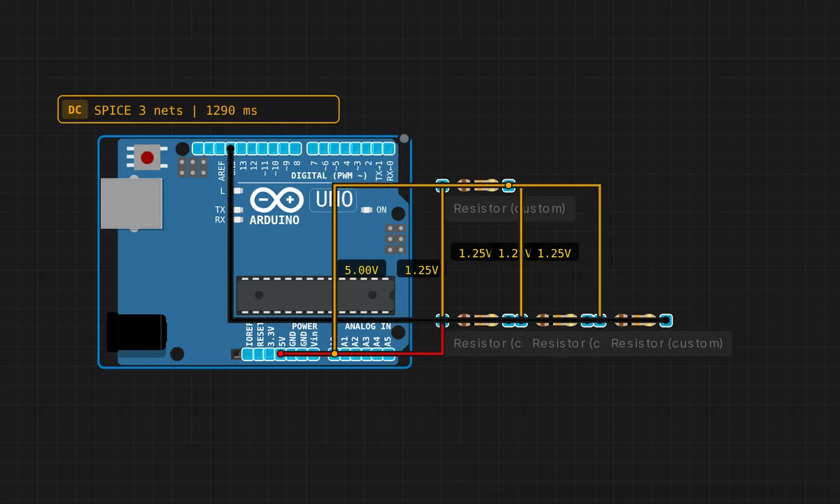This screenshot has height=504, width=840.
Task: Click the orange junction dot on the upper resistor
Action: pyautogui.click(x=510, y=185)
